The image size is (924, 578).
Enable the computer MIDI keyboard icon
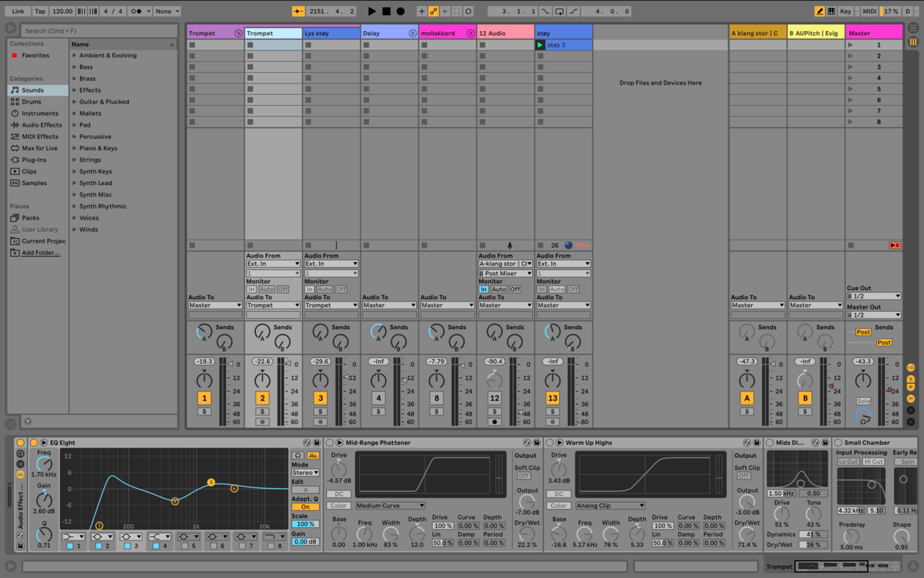click(x=832, y=12)
